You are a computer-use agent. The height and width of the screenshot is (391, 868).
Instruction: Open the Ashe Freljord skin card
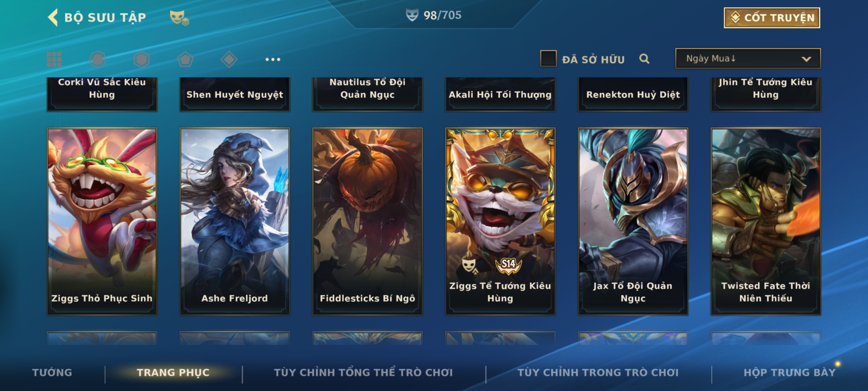point(235,222)
